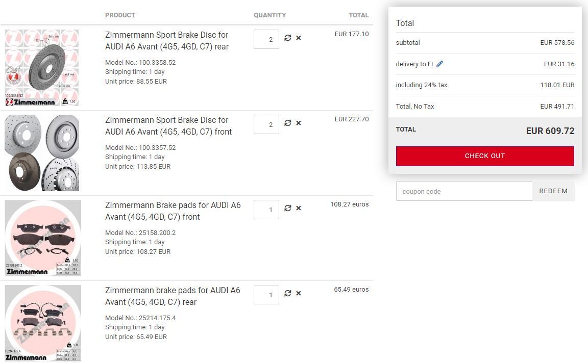The image size is (588, 364).
Task: Delete rear brake pads from cart
Action: click(299, 294)
